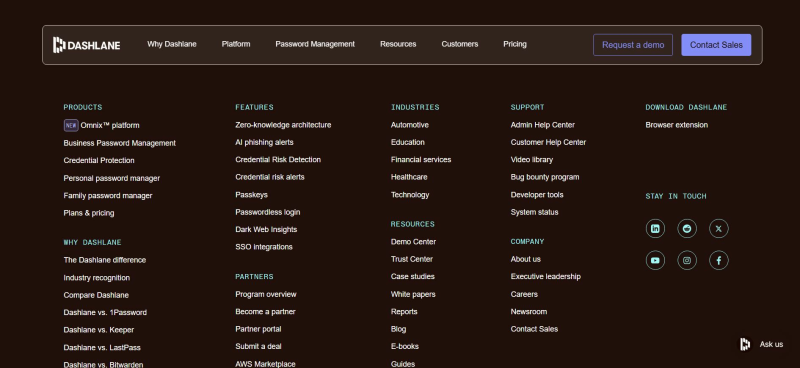Open Bug bounty program link
Screen dimensions: 800x368
545,177
